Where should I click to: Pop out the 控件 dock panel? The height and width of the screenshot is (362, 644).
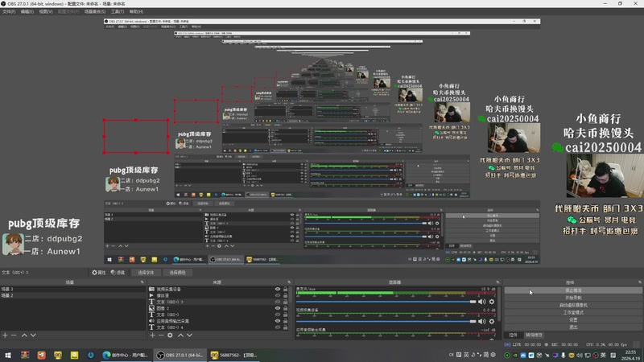pos(640,282)
